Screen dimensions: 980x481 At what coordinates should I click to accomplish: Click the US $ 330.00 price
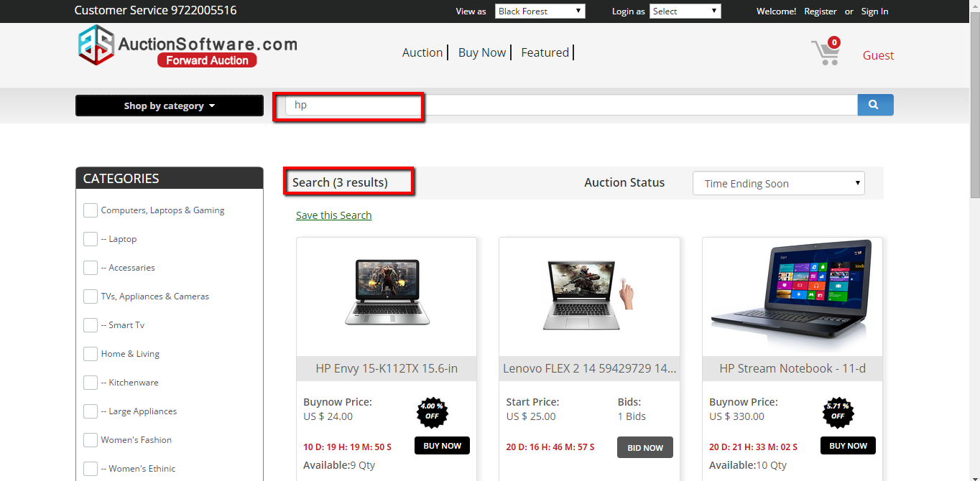736,416
